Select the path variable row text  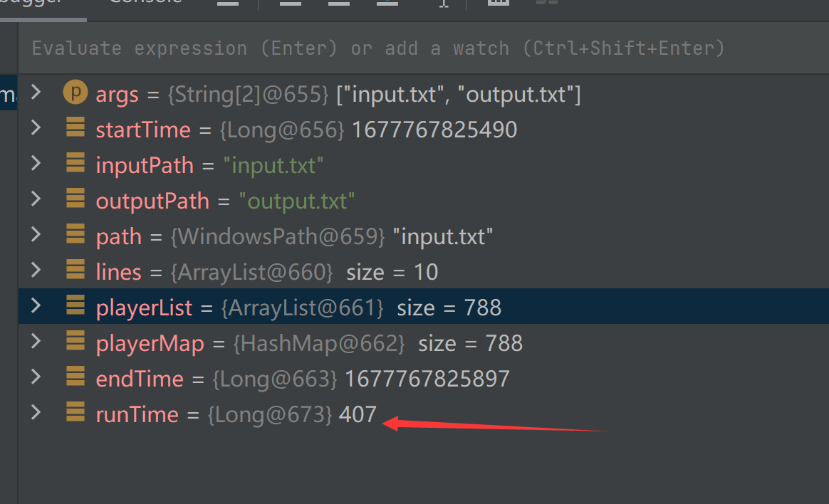[295, 236]
